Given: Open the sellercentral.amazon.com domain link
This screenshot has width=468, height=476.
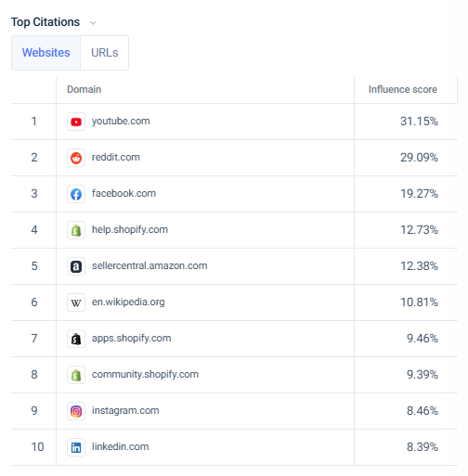Looking at the screenshot, I should click(149, 265).
